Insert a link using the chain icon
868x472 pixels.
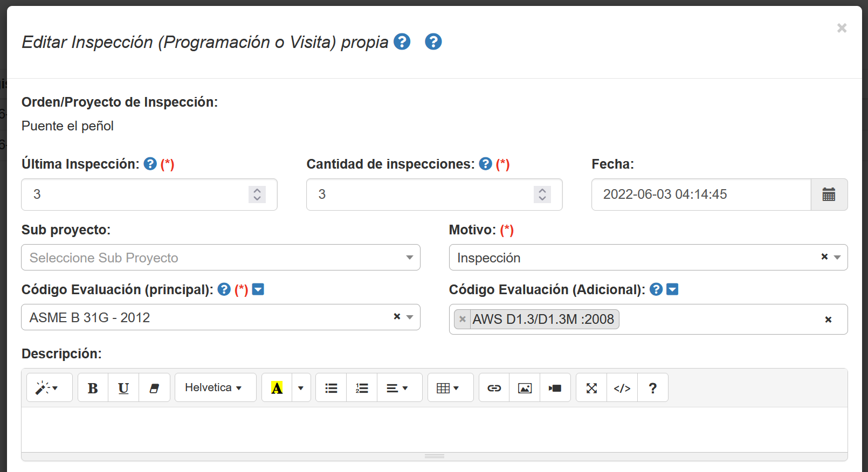(494, 388)
